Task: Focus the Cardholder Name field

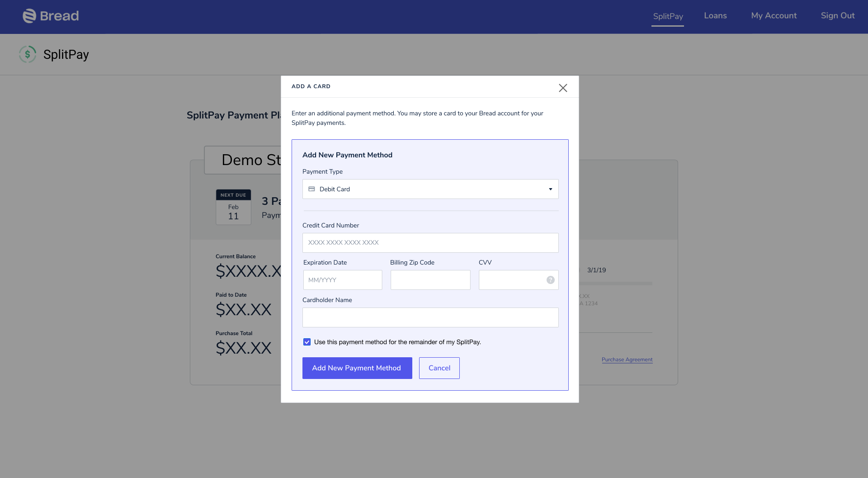Action: (x=430, y=317)
